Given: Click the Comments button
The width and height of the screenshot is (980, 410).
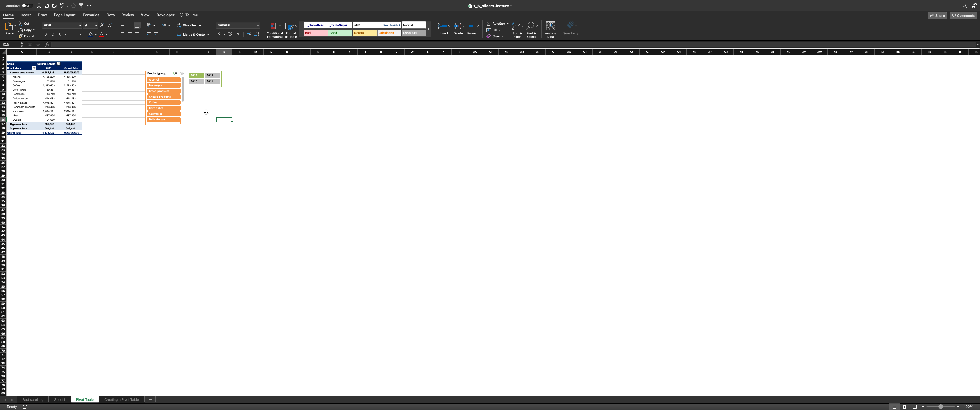Looking at the screenshot, I should tap(963, 15).
